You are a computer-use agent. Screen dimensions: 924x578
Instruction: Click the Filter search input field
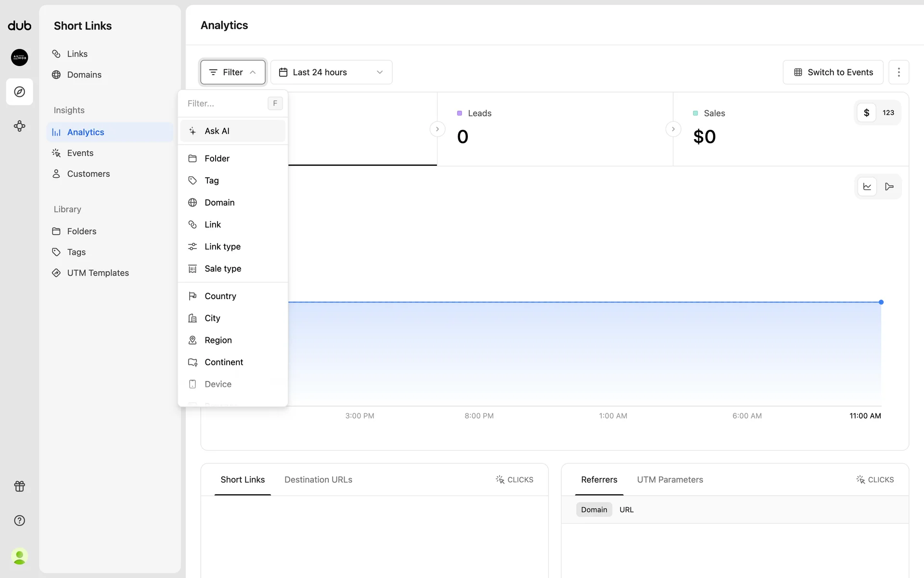(x=224, y=104)
